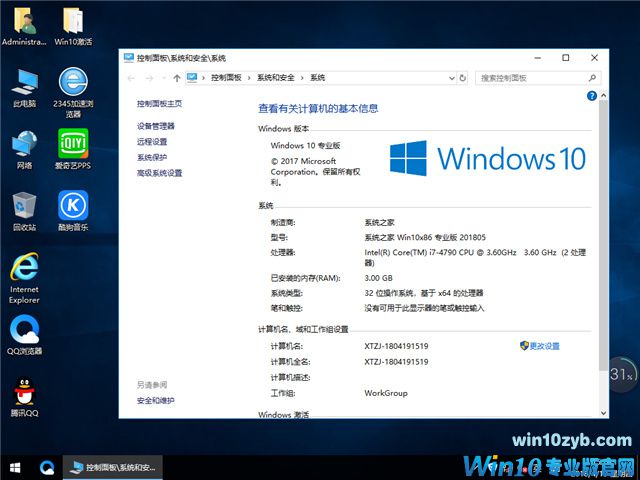The image size is (640, 480).
Task: Minimize the system window
Action: click(538, 58)
